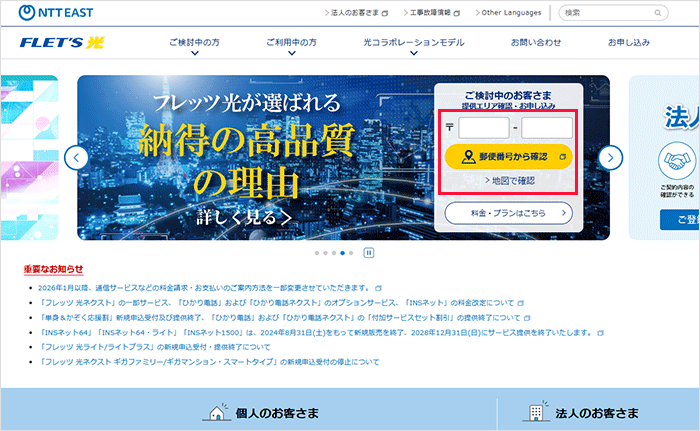Show the previous carousel slide
Image resolution: width=700 pixels, height=431 pixels.
tap(76, 158)
